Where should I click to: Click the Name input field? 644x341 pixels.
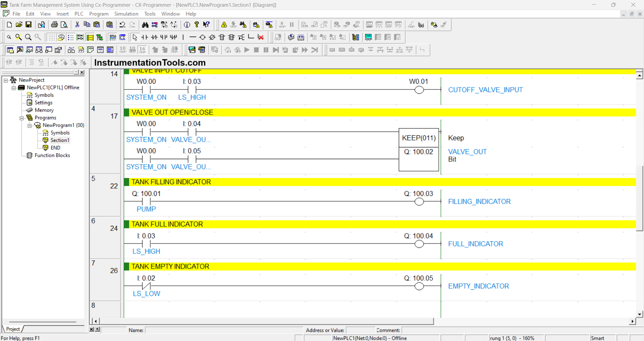[x=224, y=330]
